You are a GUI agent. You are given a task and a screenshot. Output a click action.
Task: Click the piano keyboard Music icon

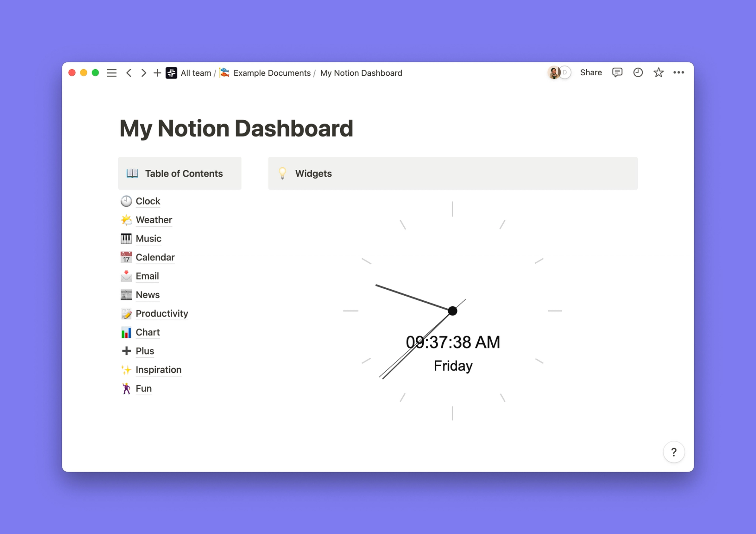[126, 239]
